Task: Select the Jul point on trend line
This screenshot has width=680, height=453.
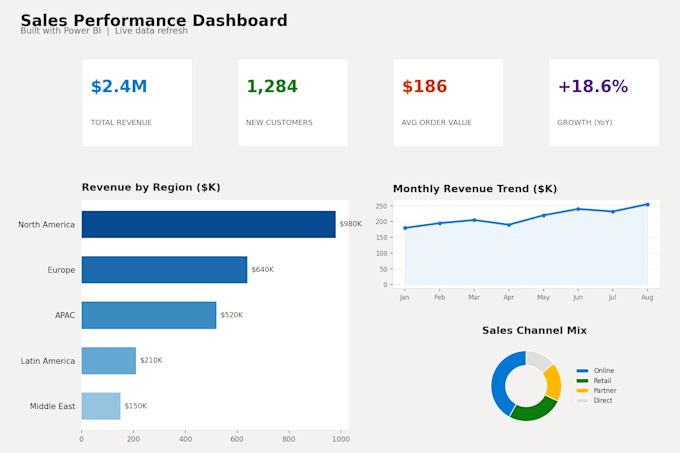Action: 613,212
